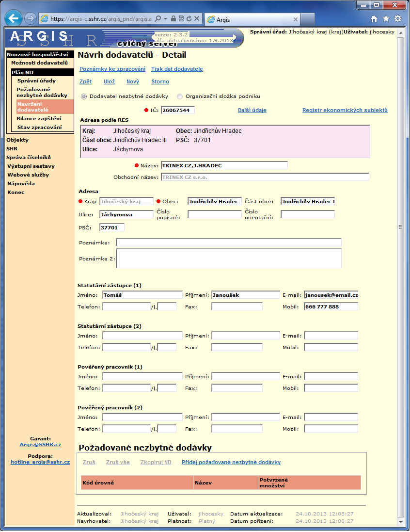This screenshot has width=410, height=532.
Task: Minimize the browser window
Action: click(363, 5)
